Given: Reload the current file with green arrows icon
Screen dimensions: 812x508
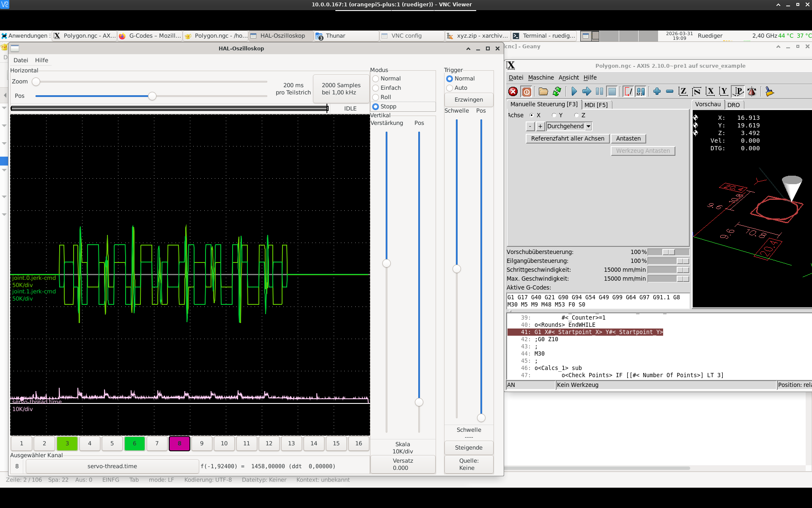Looking at the screenshot, I should [x=557, y=91].
